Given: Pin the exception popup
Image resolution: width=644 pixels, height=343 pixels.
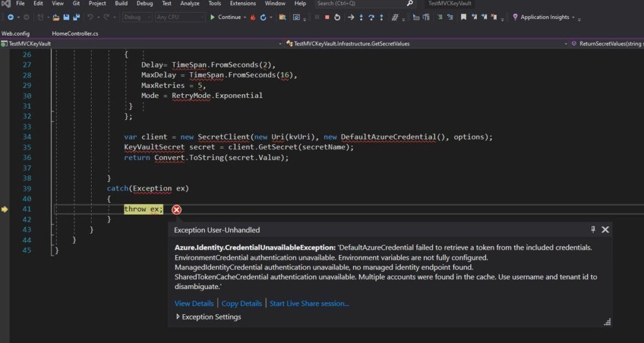Looking at the screenshot, I should pos(593,230).
